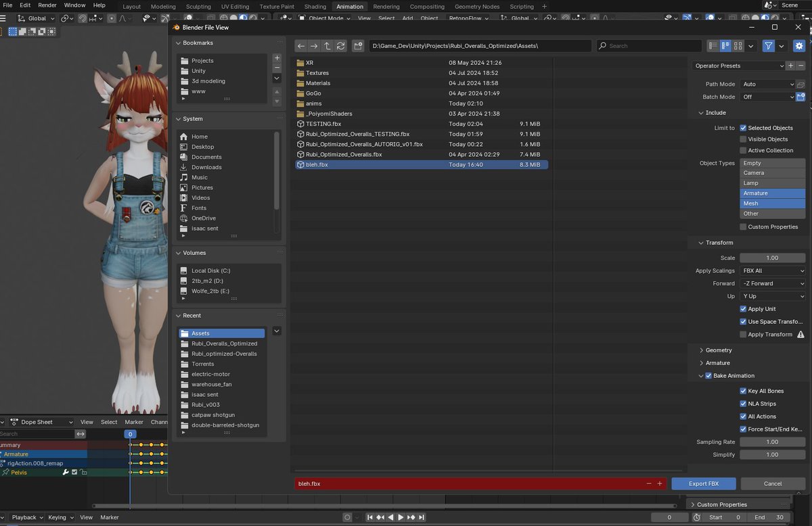
Task: Create a new directory
Action: (x=358, y=46)
